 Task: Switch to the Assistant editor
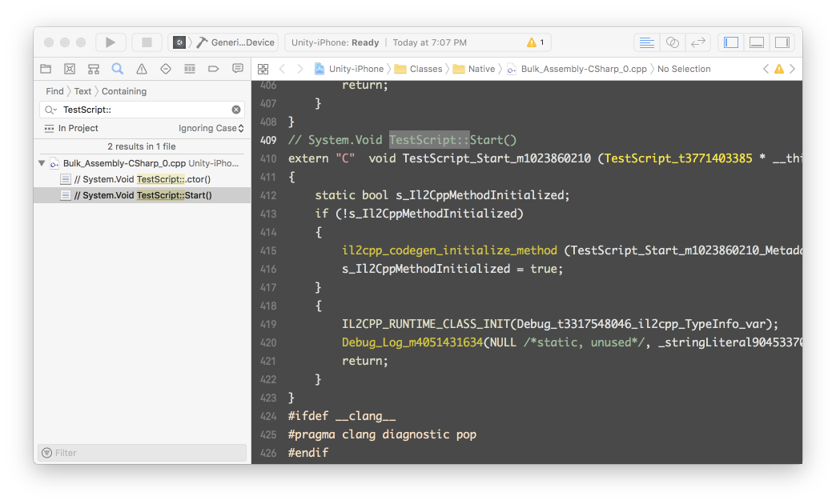point(673,42)
